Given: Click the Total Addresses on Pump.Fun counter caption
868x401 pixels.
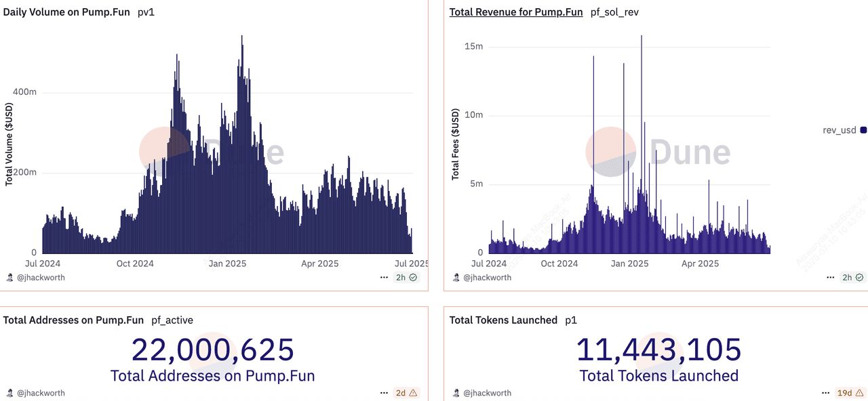Looking at the screenshot, I should click(212, 375).
